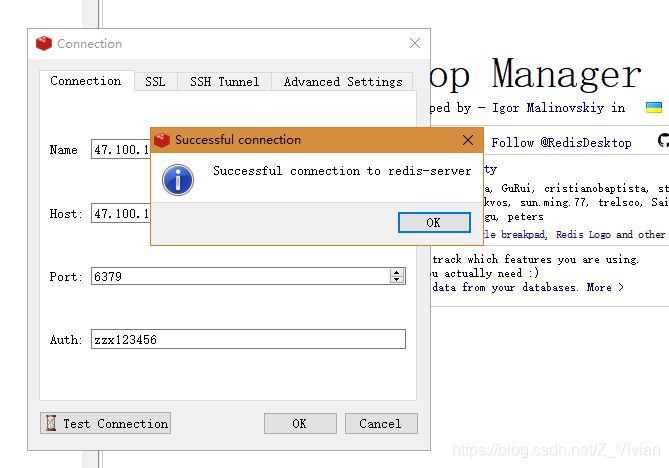Open the Igor Malinovskiy link
The width and height of the screenshot is (669, 468).
(x=548, y=108)
